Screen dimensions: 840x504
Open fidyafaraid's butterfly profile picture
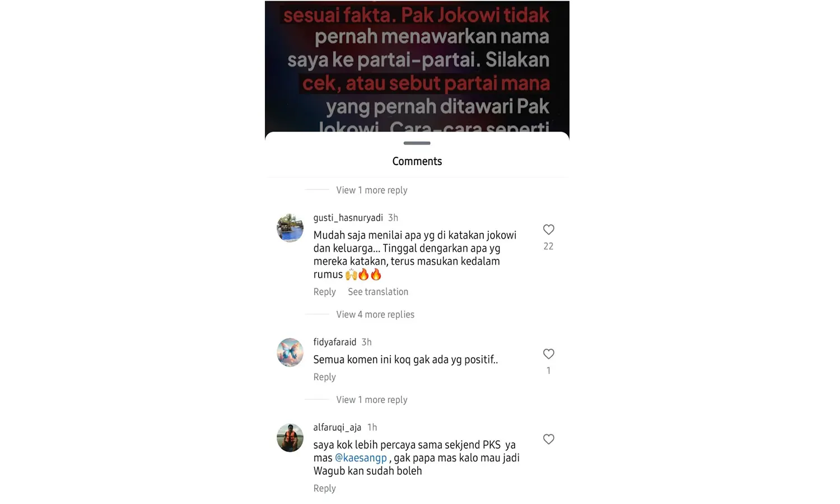[290, 352]
